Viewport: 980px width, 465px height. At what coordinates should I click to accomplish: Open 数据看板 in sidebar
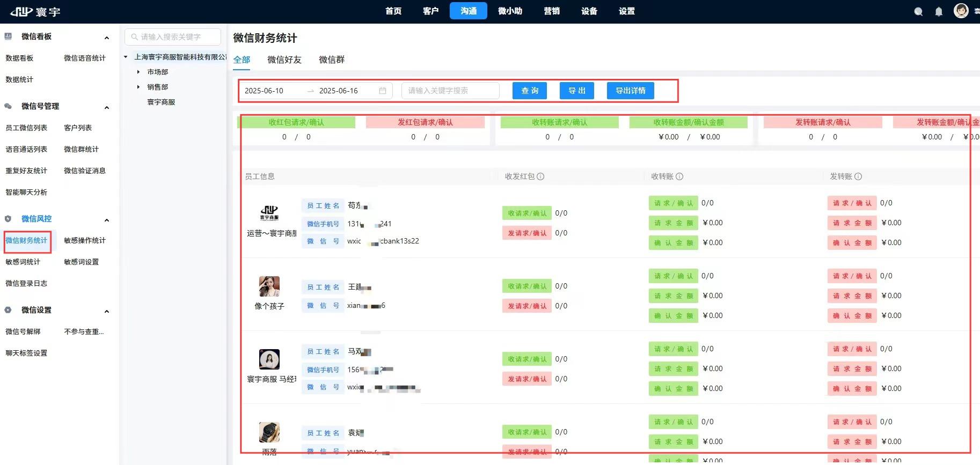click(19, 58)
